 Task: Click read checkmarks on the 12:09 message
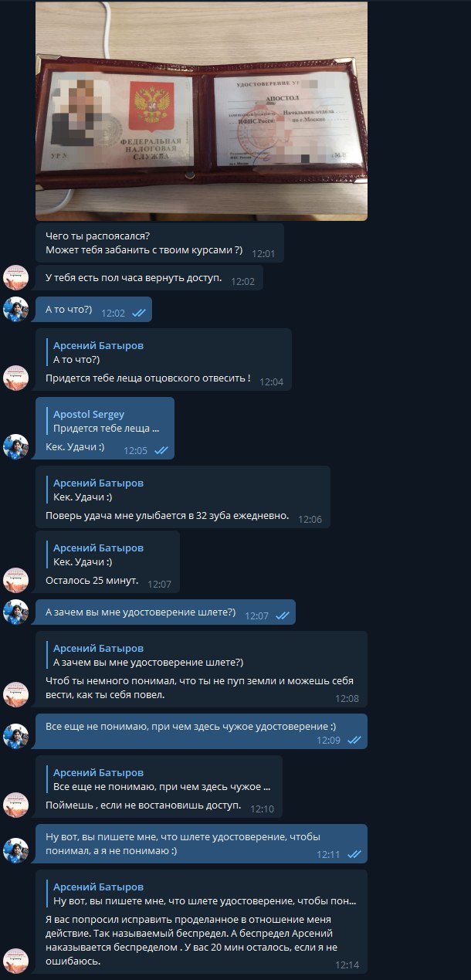(x=354, y=740)
